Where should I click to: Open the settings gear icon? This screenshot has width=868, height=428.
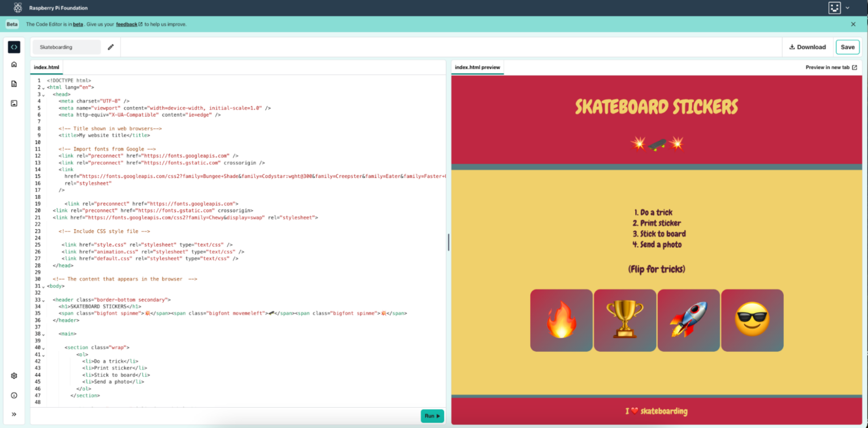[14, 375]
